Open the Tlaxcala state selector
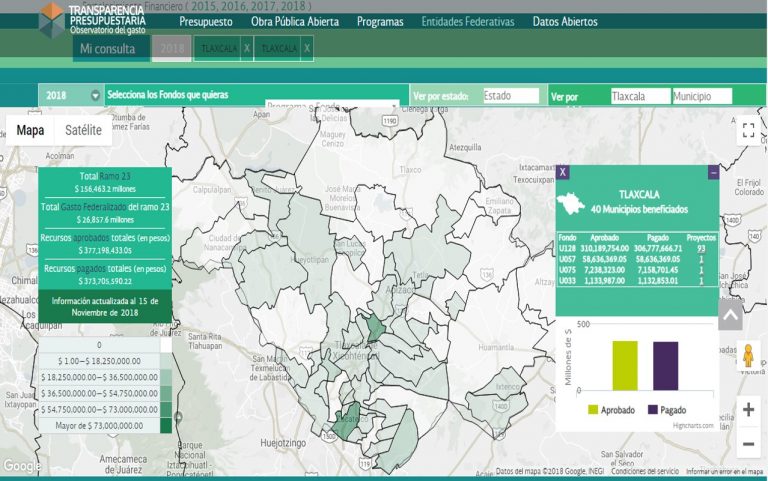768x481 pixels. 640,96
